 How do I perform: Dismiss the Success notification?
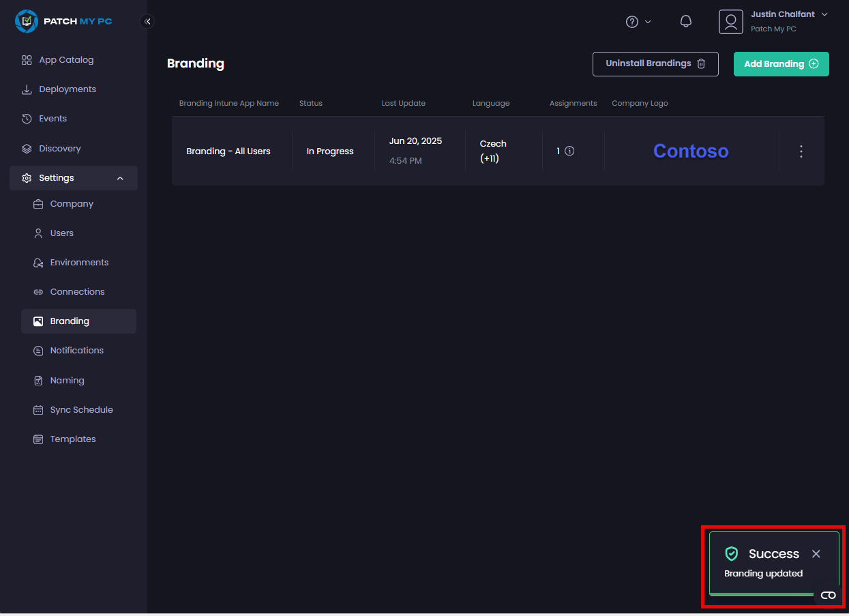(816, 554)
